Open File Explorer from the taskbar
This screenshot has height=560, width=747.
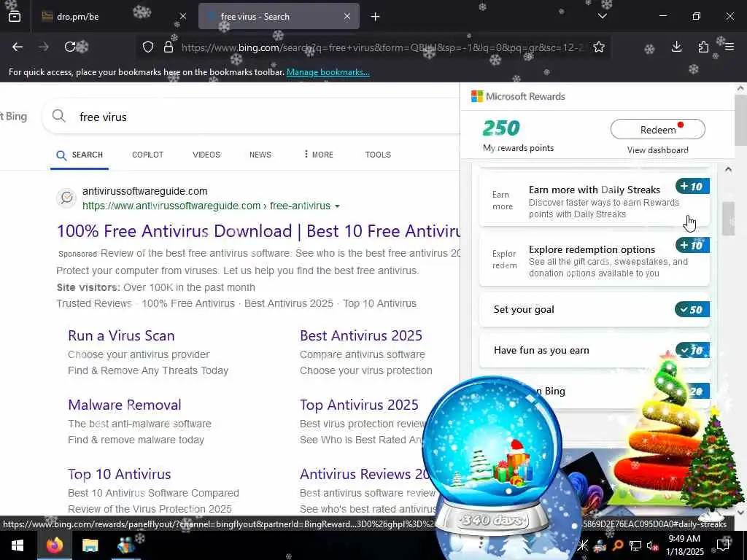tap(90, 545)
